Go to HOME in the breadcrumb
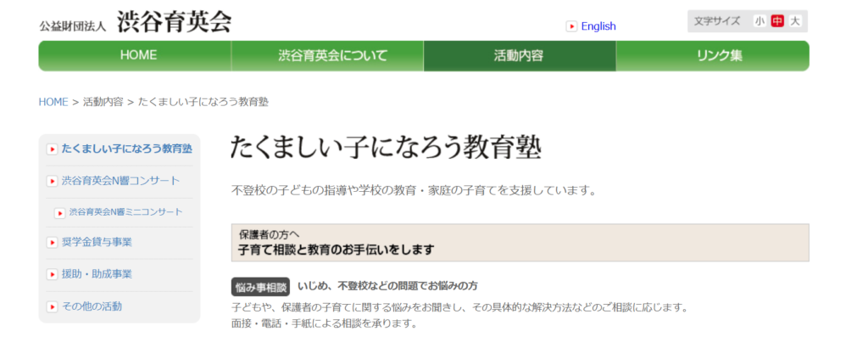Image resolution: width=868 pixels, height=337 pixels. coord(53,102)
